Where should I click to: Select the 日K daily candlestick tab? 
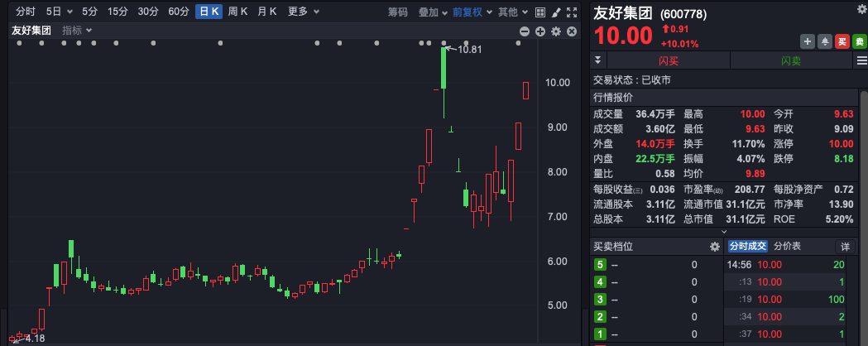209,12
